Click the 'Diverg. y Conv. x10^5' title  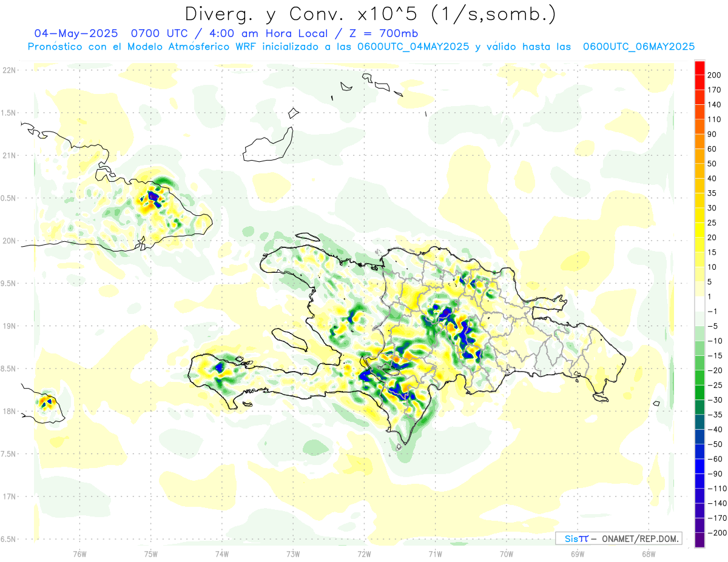(369, 13)
